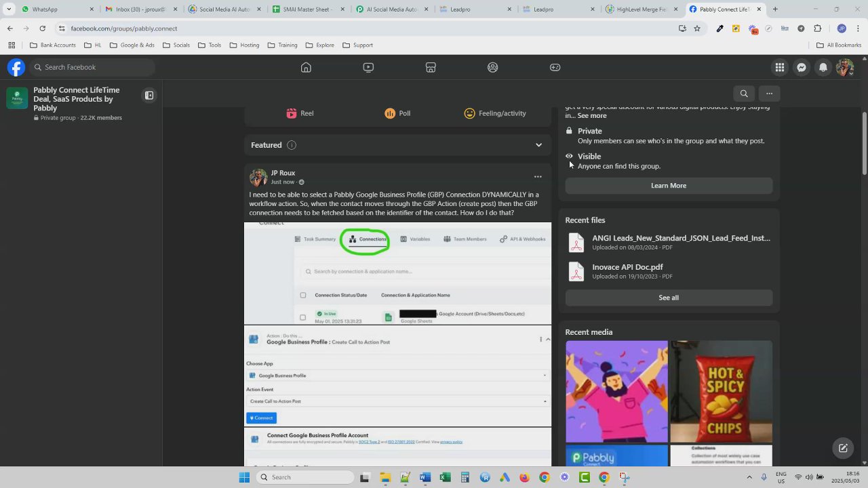Open File Explorer from the taskbar

tap(385, 477)
